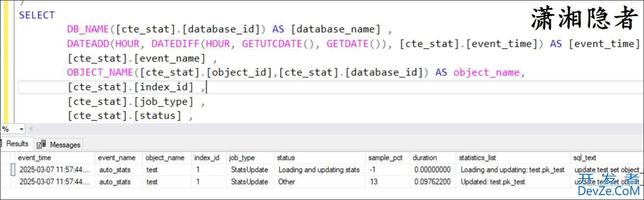Select the first results row header
The image size is (644, 200).
[12, 169]
